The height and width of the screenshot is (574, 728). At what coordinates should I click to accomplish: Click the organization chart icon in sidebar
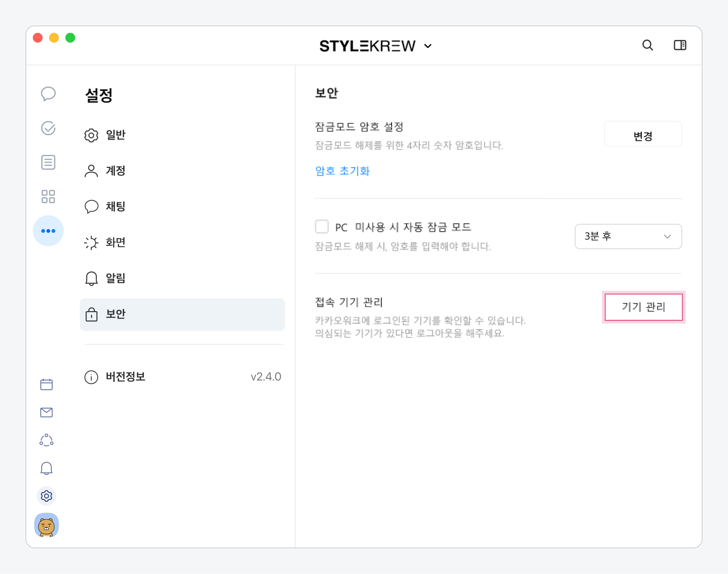point(46,440)
